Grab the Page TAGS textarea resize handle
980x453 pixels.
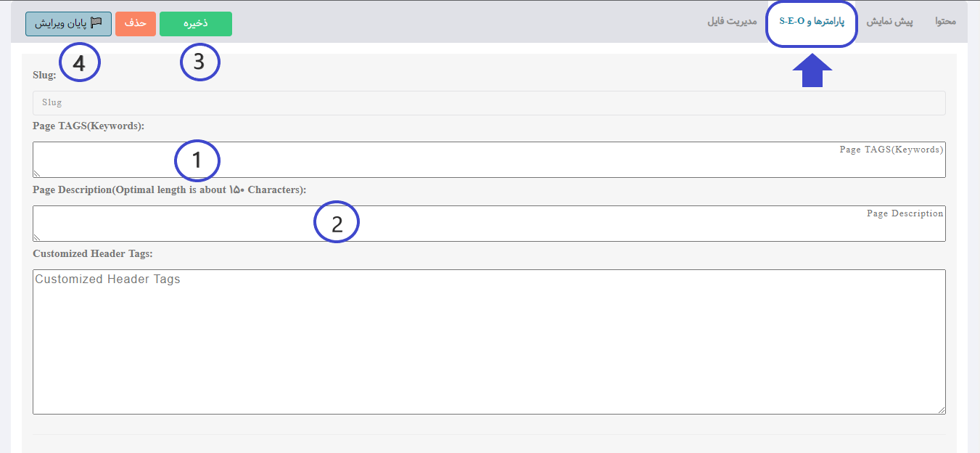click(37, 174)
